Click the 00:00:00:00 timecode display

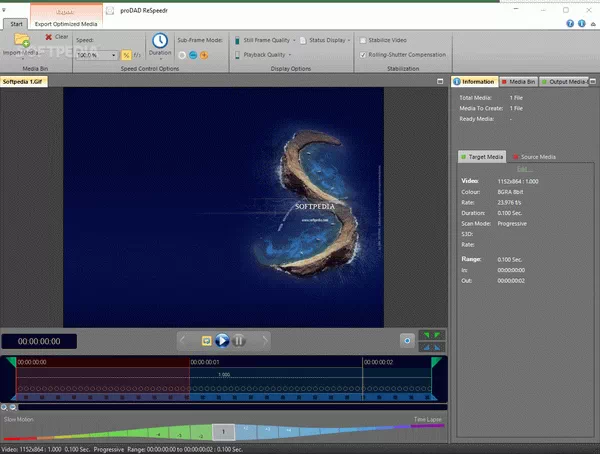click(x=39, y=341)
